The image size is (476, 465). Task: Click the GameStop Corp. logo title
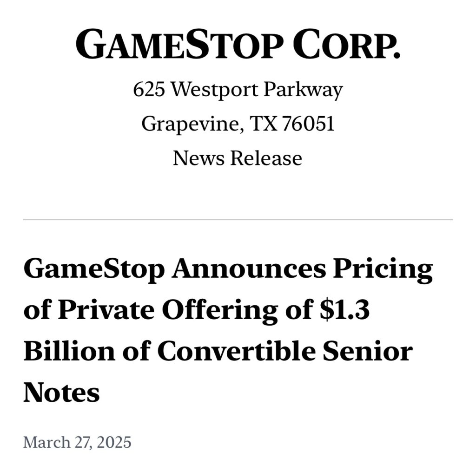coord(238,46)
